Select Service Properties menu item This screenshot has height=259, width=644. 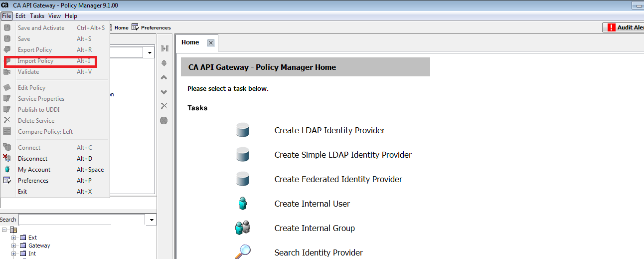pyautogui.click(x=55, y=99)
